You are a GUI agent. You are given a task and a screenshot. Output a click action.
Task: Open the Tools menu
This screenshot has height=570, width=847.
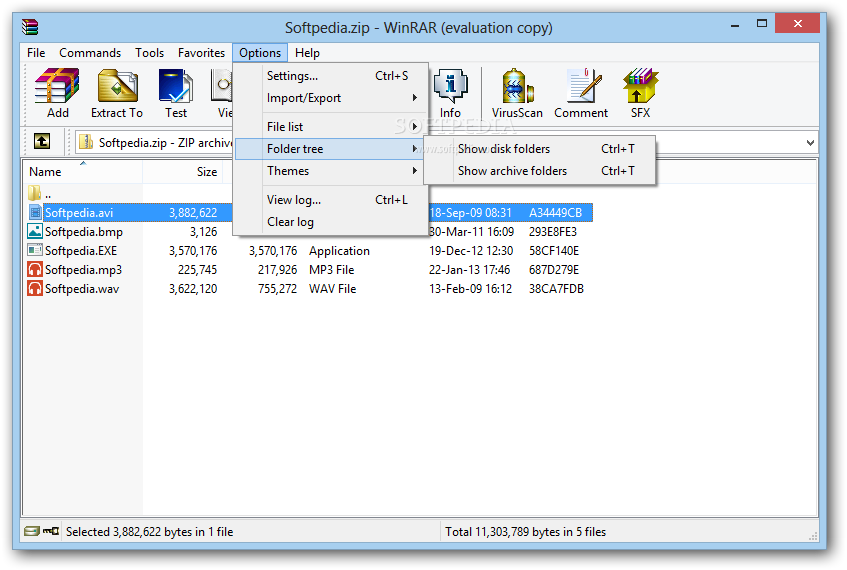tap(149, 52)
